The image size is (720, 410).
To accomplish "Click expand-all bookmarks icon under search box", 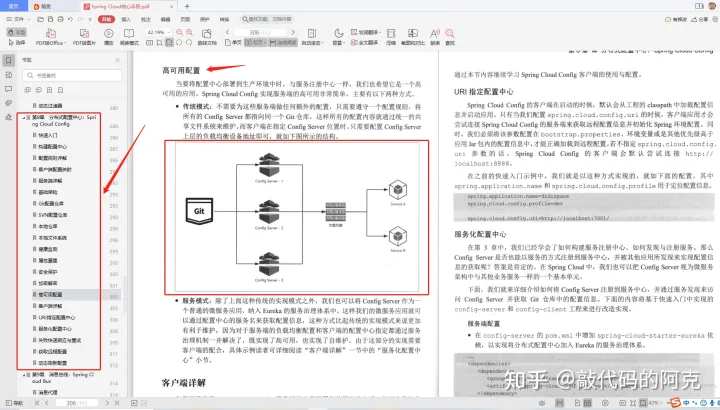I will [28, 90].
